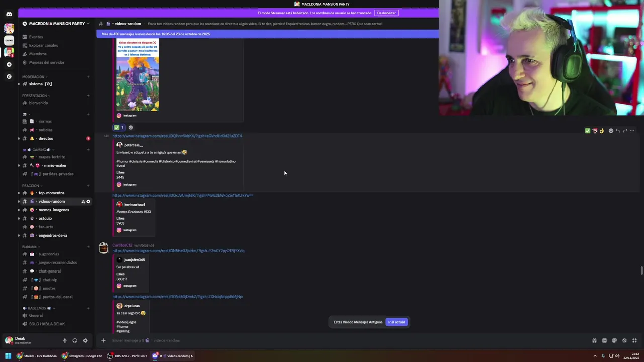Open gift icon in message bar
The image size is (644, 362).
(x=594, y=340)
